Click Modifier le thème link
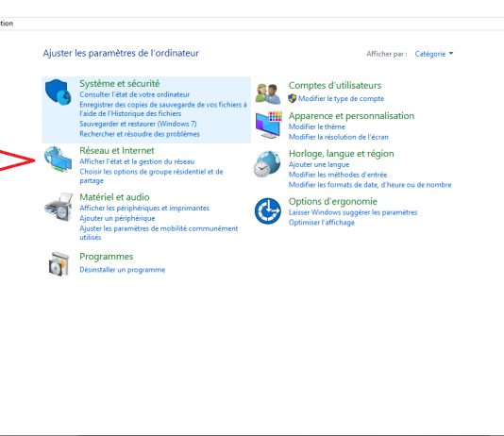 coord(316,126)
